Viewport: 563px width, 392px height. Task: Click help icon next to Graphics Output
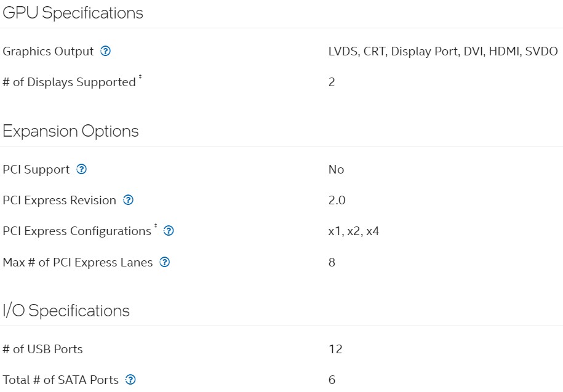coord(105,52)
